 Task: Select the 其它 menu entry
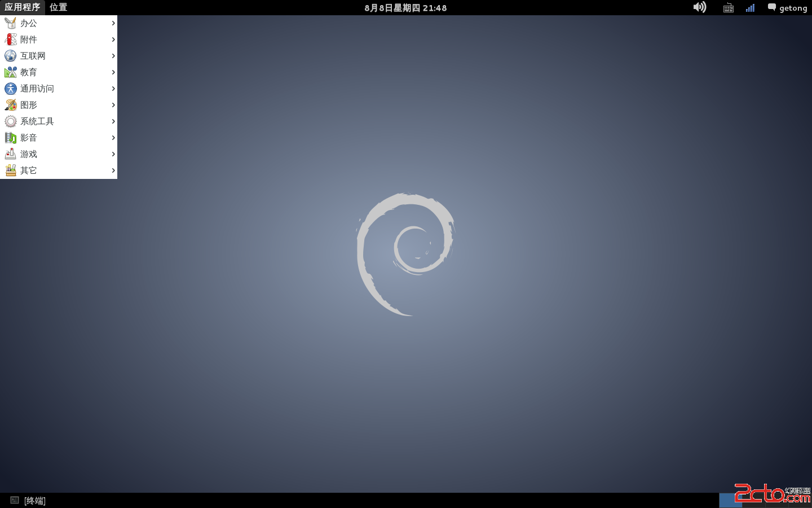point(59,170)
